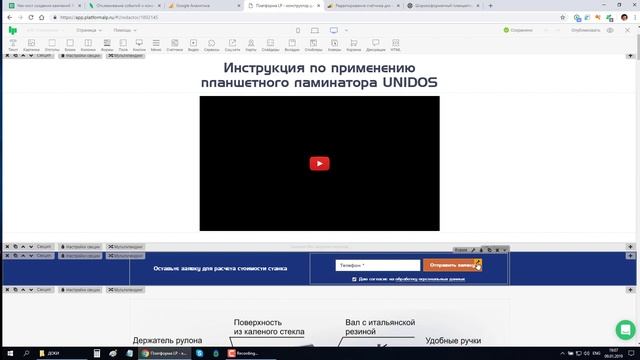This screenshot has height=360, width=640.
Task: Play the YouTube video
Action: [320, 164]
